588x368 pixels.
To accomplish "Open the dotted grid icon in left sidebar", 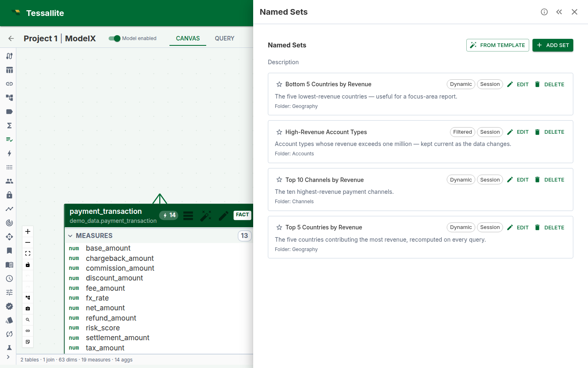I will pyautogui.click(x=9, y=167).
